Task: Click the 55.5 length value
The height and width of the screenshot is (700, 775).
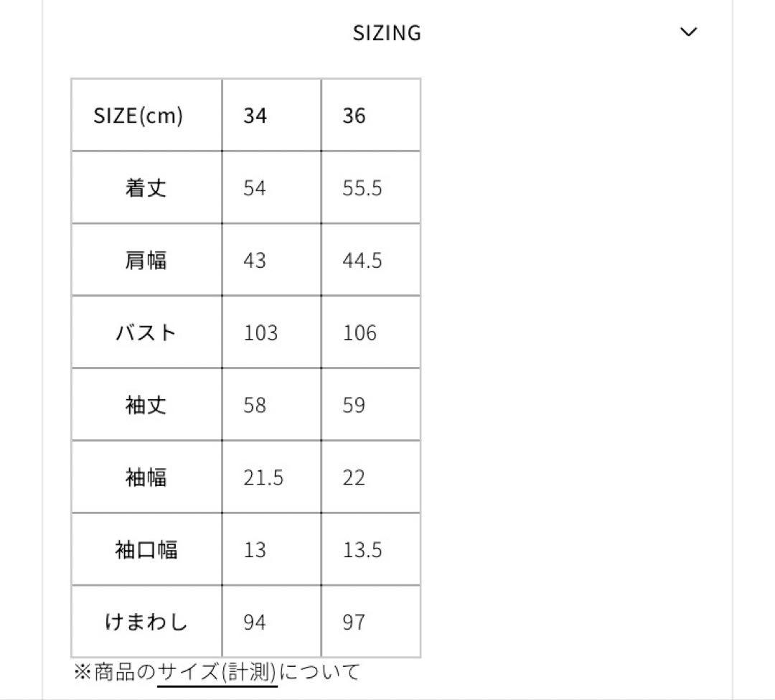Action: coord(362,188)
